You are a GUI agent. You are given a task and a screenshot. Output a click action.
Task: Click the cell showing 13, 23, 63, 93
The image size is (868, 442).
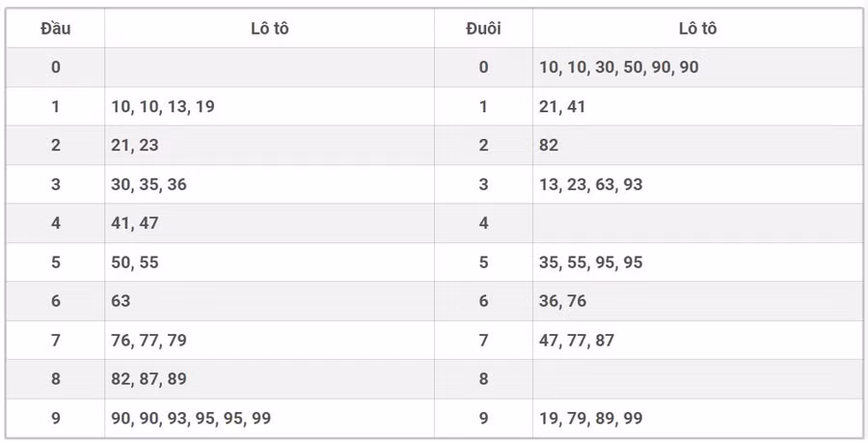591,184
